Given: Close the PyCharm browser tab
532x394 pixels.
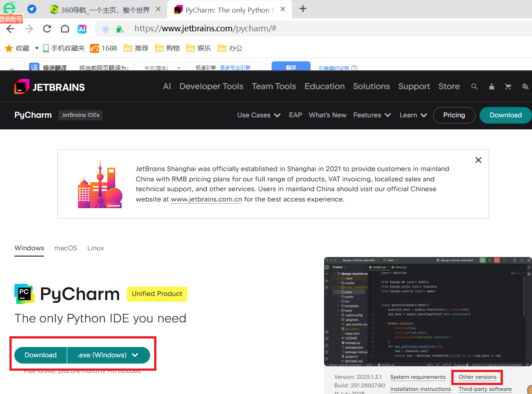Looking at the screenshot, I should [x=283, y=9].
